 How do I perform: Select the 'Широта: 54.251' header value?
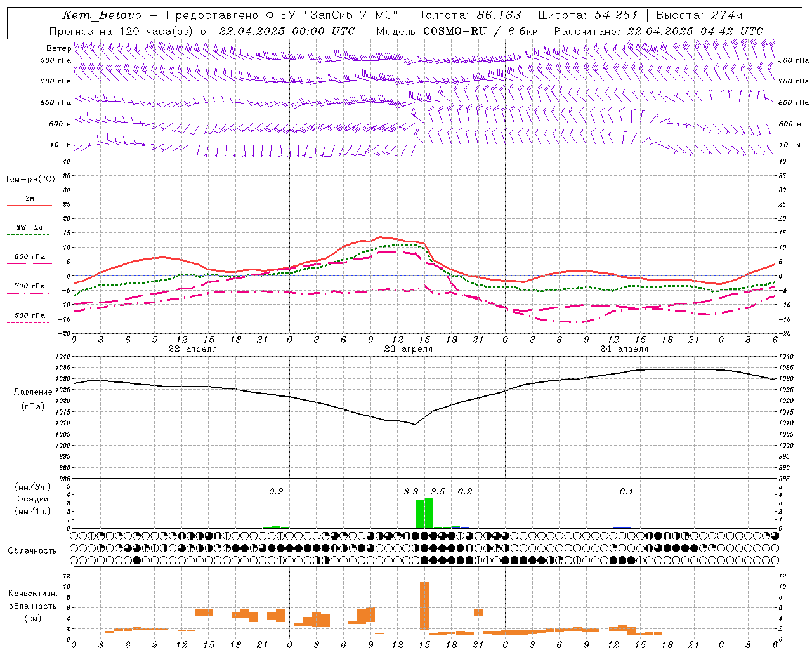(588, 15)
